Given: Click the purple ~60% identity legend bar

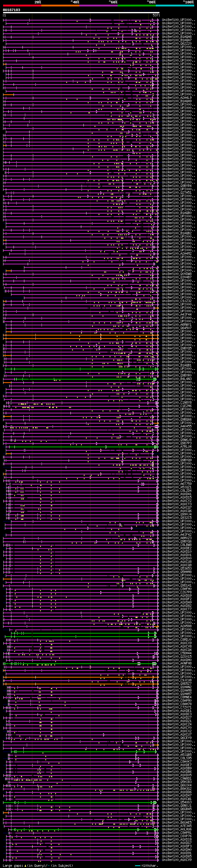Looking at the screenshot, I should (x=99, y=6).
